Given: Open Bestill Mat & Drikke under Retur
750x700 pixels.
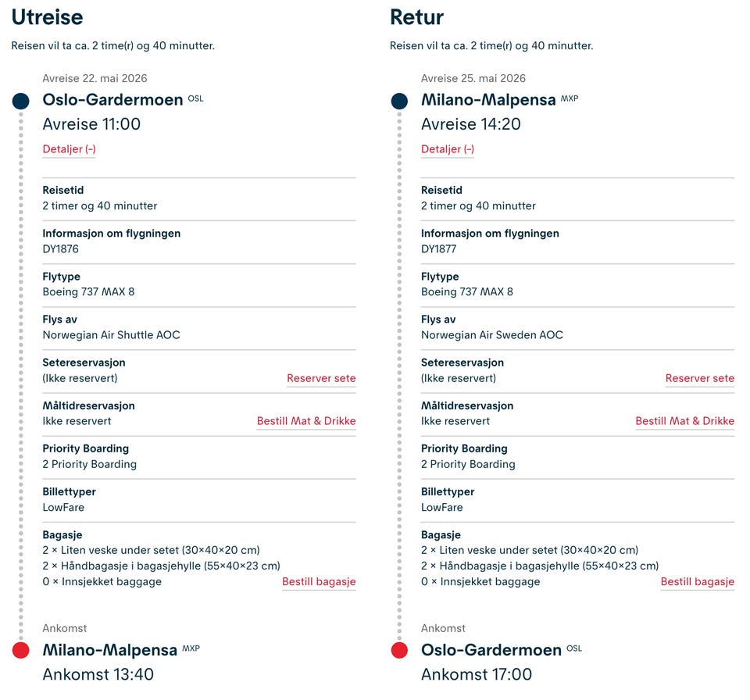Looking at the screenshot, I should point(684,421).
